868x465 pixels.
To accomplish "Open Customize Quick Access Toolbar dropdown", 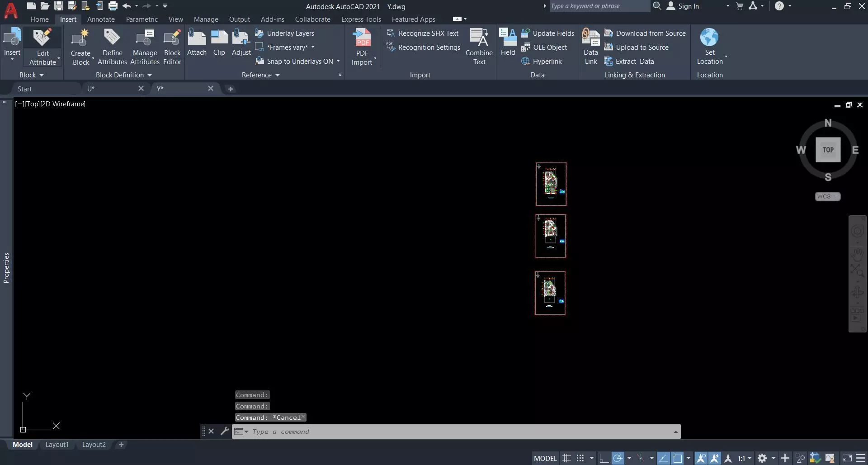I will [165, 6].
